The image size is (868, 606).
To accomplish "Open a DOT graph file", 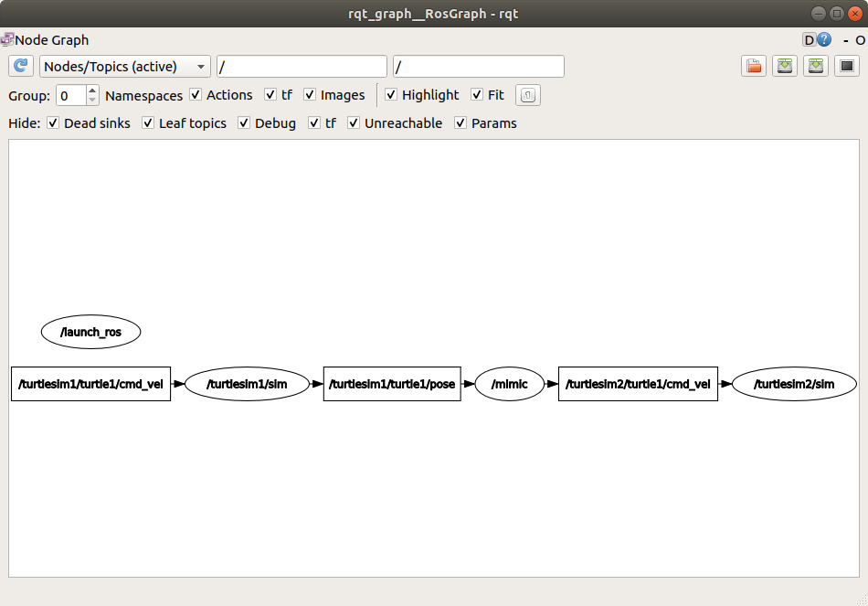I will [x=753, y=66].
